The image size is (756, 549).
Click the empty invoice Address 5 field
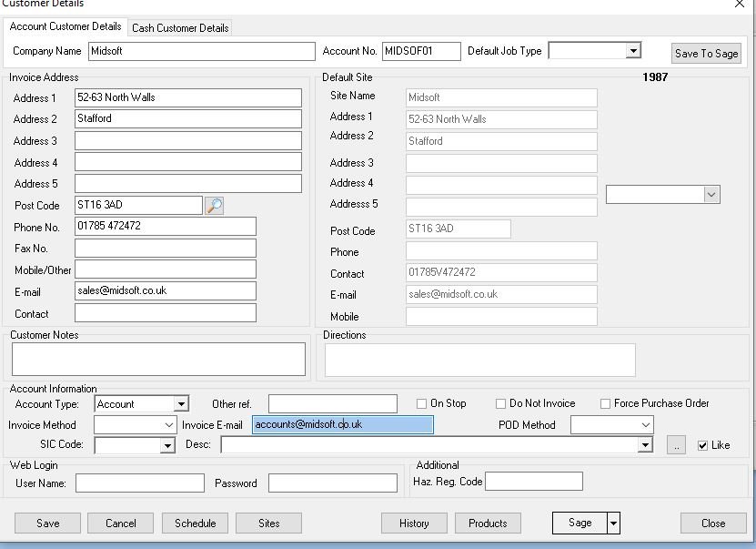tap(188, 183)
